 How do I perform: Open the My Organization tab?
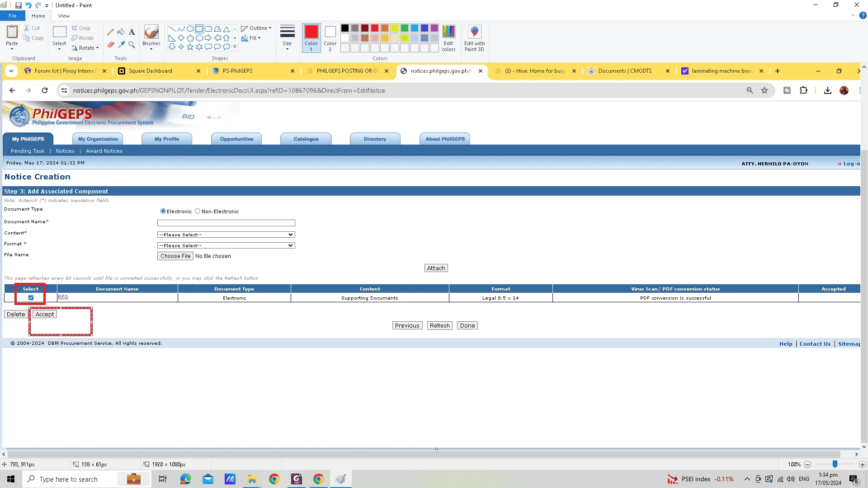coord(98,139)
